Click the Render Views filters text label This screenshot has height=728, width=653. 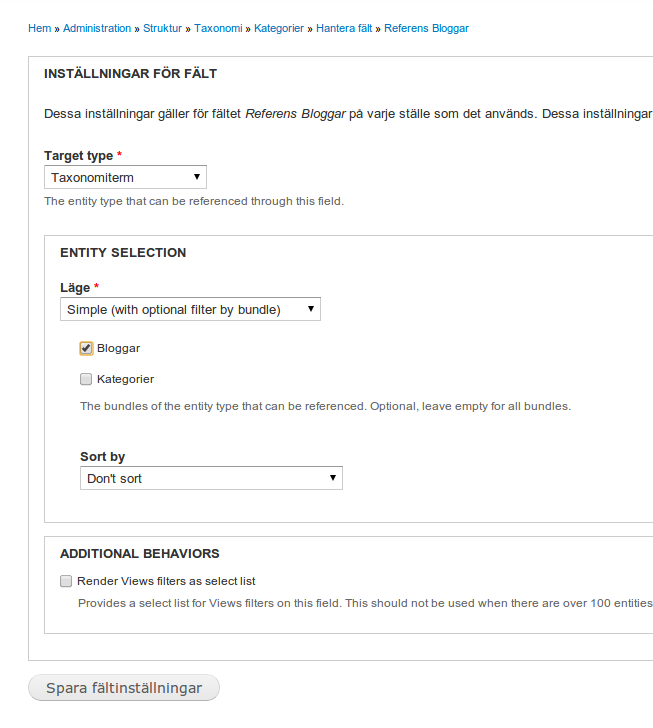166,581
